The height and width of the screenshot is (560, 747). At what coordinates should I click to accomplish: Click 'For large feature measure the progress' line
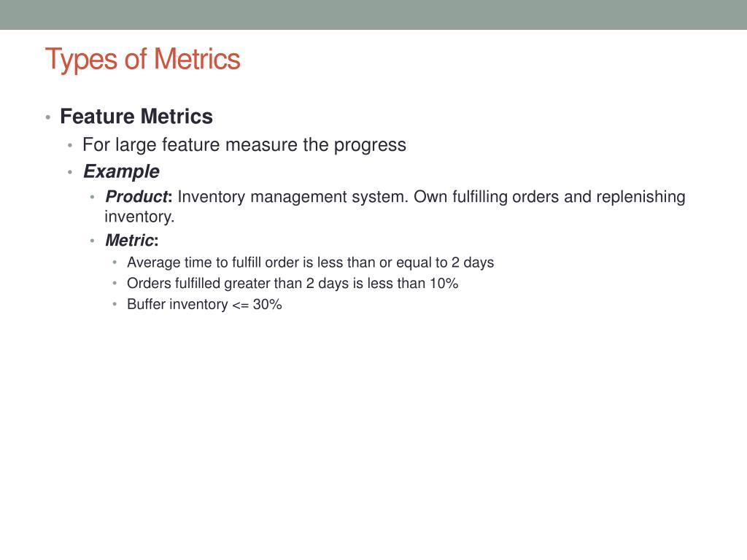(x=244, y=145)
